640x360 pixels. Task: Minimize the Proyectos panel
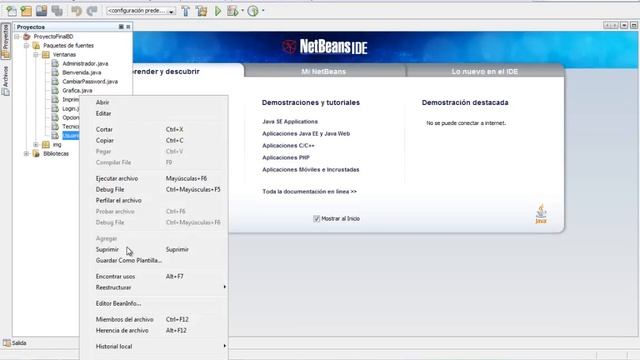click(121, 27)
